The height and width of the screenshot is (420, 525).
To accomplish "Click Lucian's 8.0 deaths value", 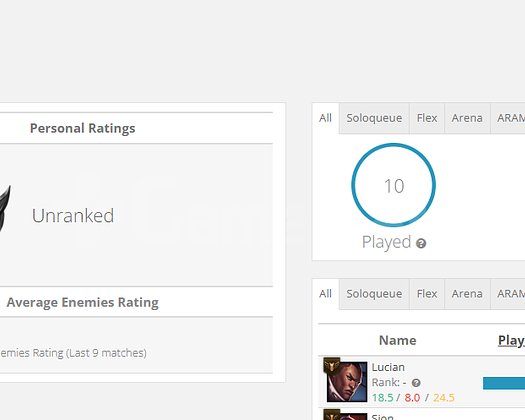I will click(x=412, y=398).
